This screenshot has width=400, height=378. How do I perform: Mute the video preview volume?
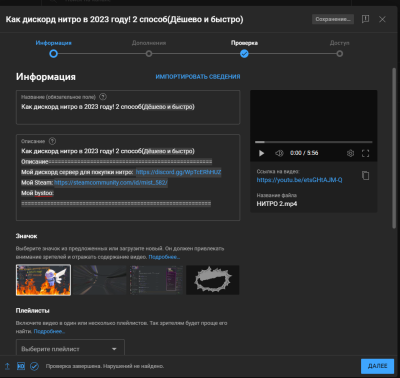coord(279,153)
